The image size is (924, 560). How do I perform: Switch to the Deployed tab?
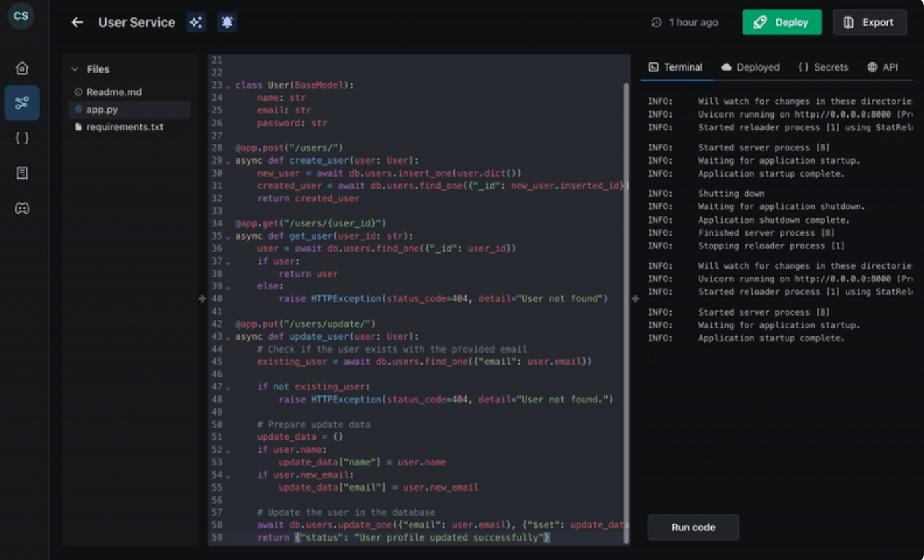pos(750,67)
